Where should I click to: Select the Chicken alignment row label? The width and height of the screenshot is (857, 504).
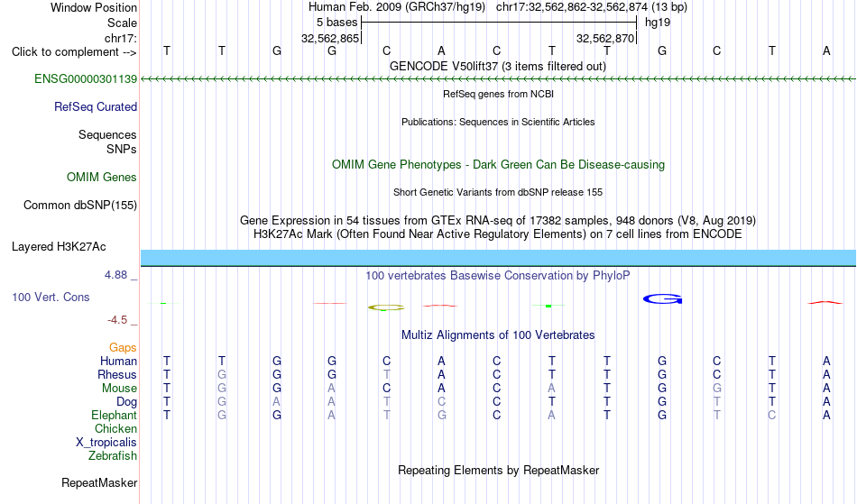click(115, 429)
